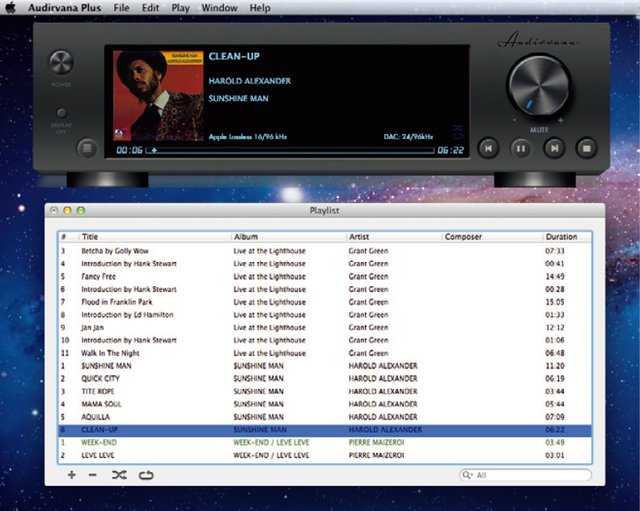Toggle the Display Off button
Image resolution: width=640 pixels, height=511 pixels.
click(x=62, y=113)
